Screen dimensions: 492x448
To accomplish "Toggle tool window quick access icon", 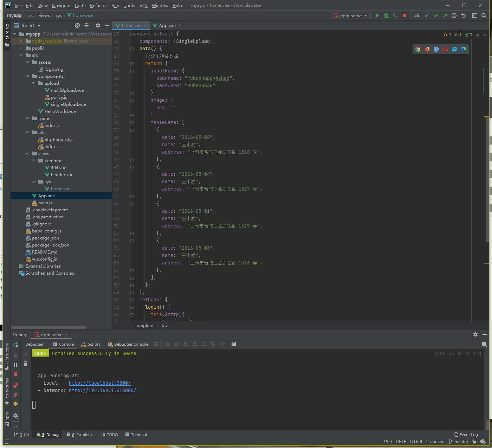I will [x=7, y=442].
